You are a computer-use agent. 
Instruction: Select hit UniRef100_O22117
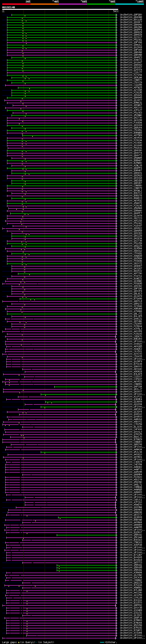click(x=131, y=37)
